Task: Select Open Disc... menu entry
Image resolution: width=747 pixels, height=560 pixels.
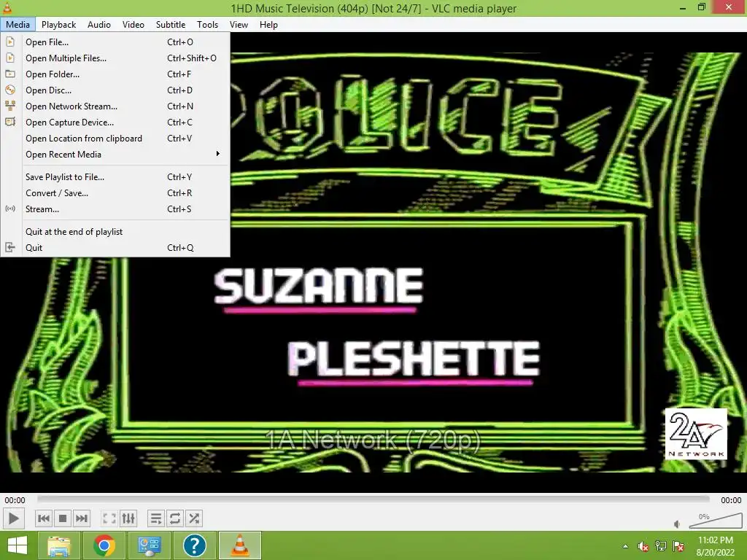Action: point(115,90)
